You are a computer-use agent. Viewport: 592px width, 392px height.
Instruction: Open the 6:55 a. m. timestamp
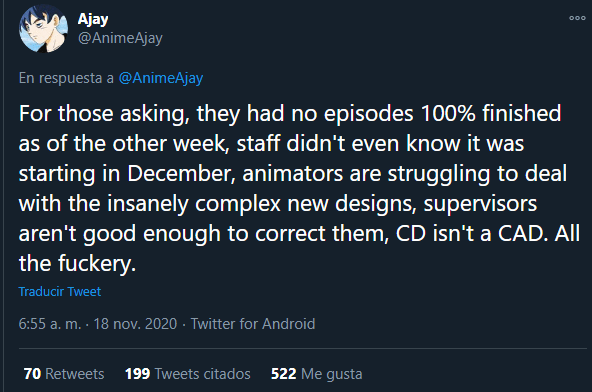click(x=50, y=324)
